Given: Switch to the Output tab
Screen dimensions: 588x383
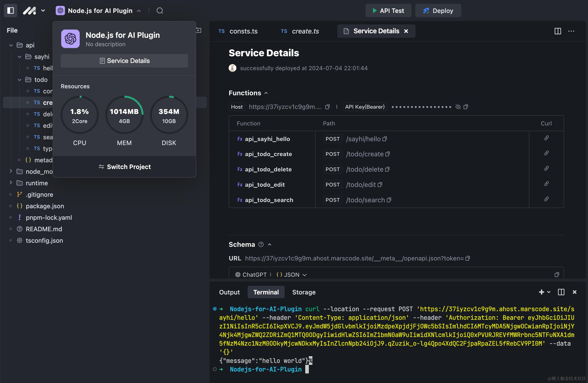Looking at the screenshot, I should [x=229, y=292].
